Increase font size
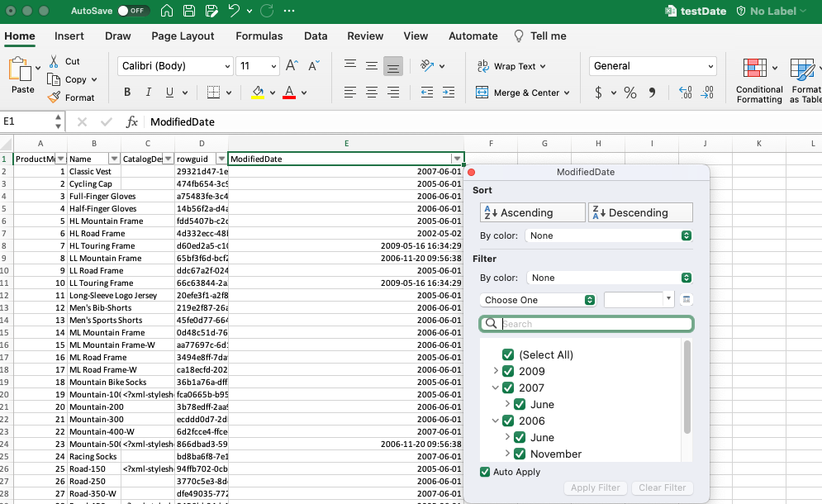This screenshot has height=504, width=822. point(292,65)
